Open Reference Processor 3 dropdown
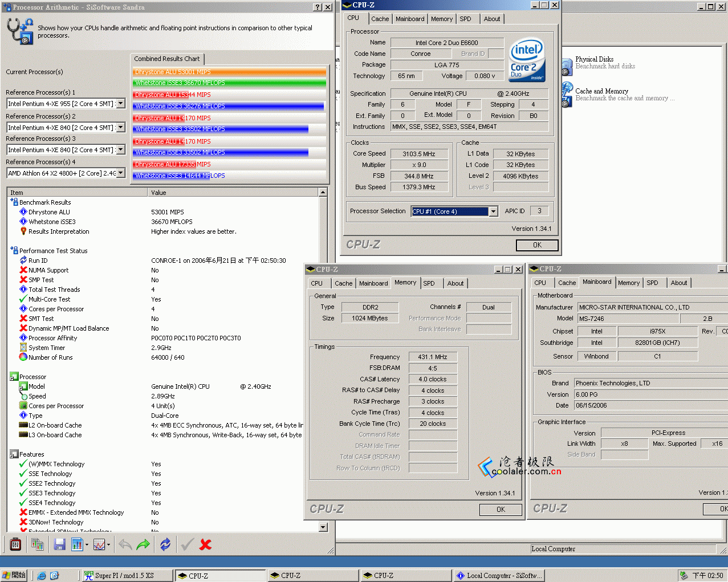This screenshot has width=728, height=582. pyautogui.click(x=121, y=150)
